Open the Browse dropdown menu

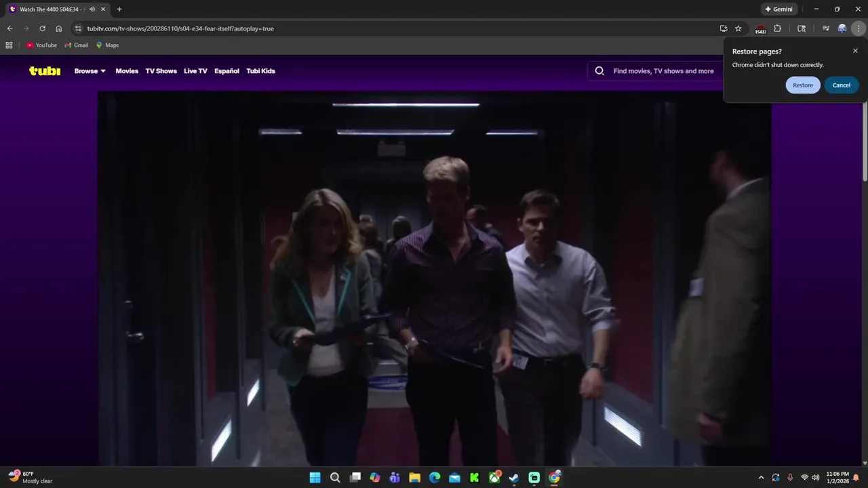click(90, 71)
